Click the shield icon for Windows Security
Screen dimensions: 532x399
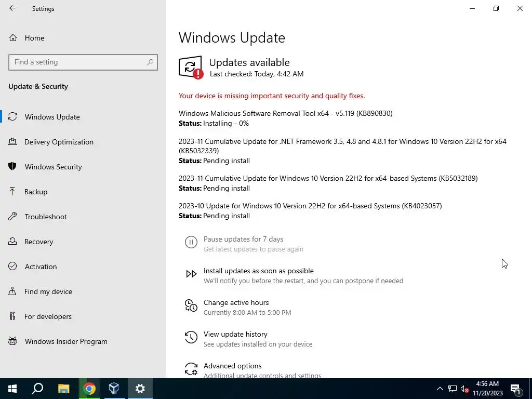(12, 166)
